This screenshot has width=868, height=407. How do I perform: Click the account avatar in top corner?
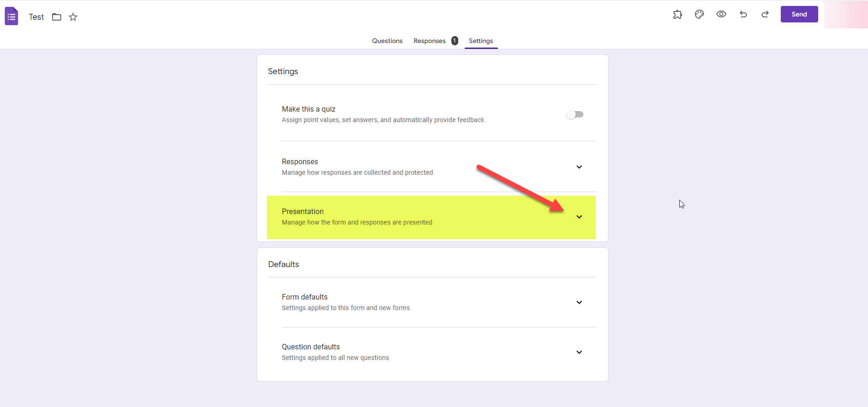846,14
